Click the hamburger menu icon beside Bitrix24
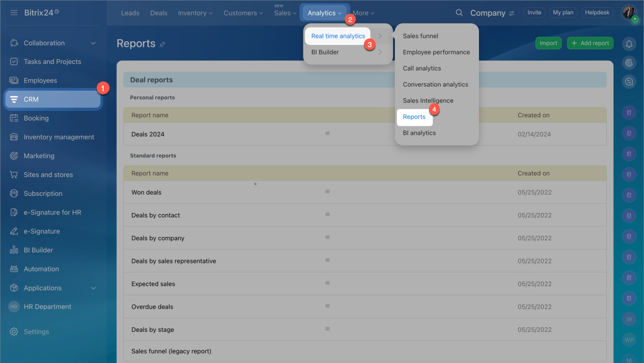Image resolution: width=644 pixels, height=363 pixels. 14,13
